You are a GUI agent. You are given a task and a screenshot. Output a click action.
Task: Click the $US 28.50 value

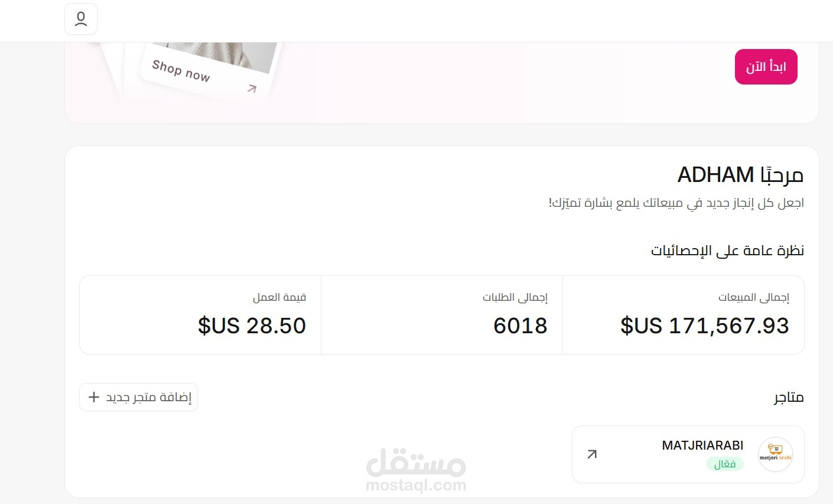click(x=252, y=326)
